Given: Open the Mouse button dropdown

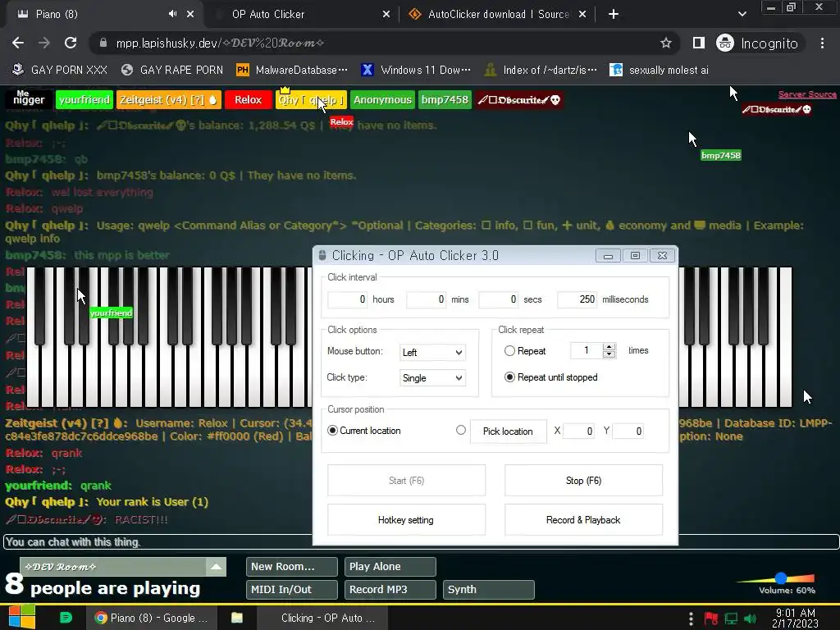Looking at the screenshot, I should coord(432,352).
